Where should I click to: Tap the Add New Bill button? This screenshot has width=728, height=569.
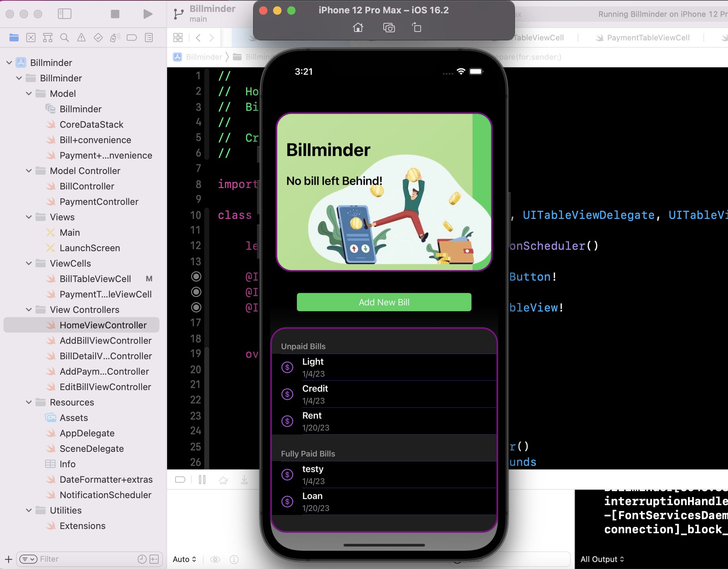[384, 302]
